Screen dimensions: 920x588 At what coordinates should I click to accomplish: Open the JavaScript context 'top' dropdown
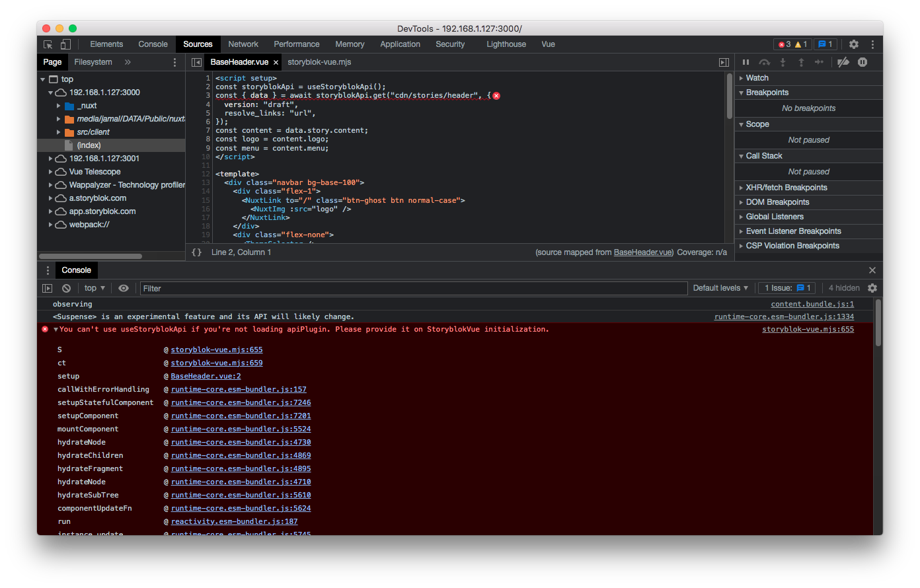95,288
